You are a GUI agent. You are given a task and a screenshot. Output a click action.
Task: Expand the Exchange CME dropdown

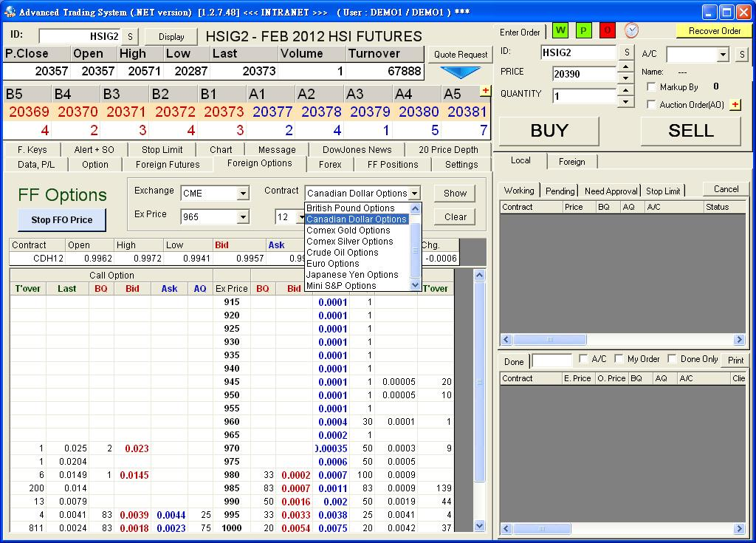[x=243, y=194]
